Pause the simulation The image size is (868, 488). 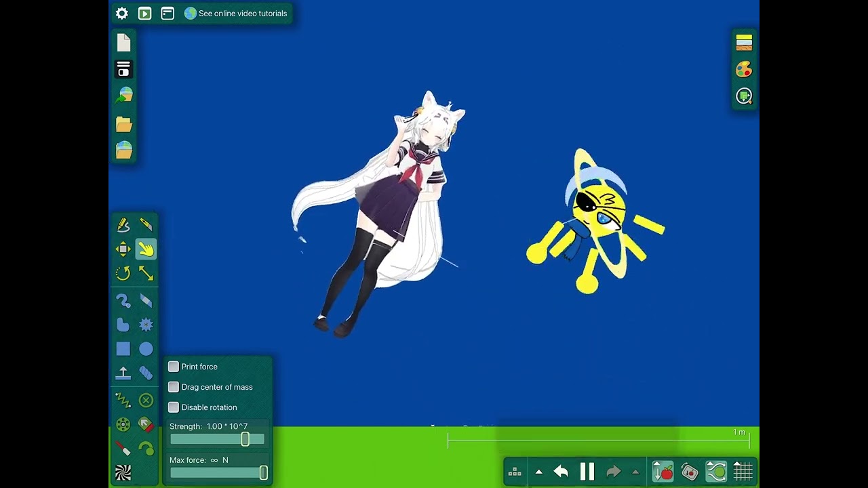587,472
